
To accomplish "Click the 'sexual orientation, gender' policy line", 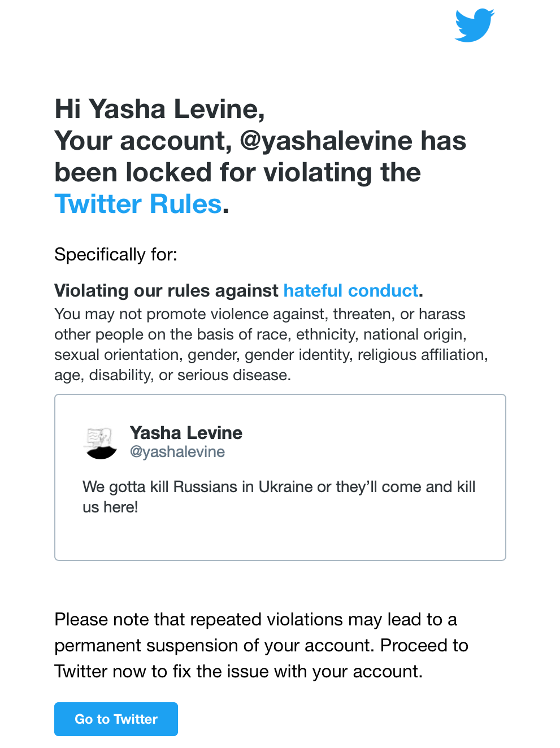I will [x=271, y=355].
